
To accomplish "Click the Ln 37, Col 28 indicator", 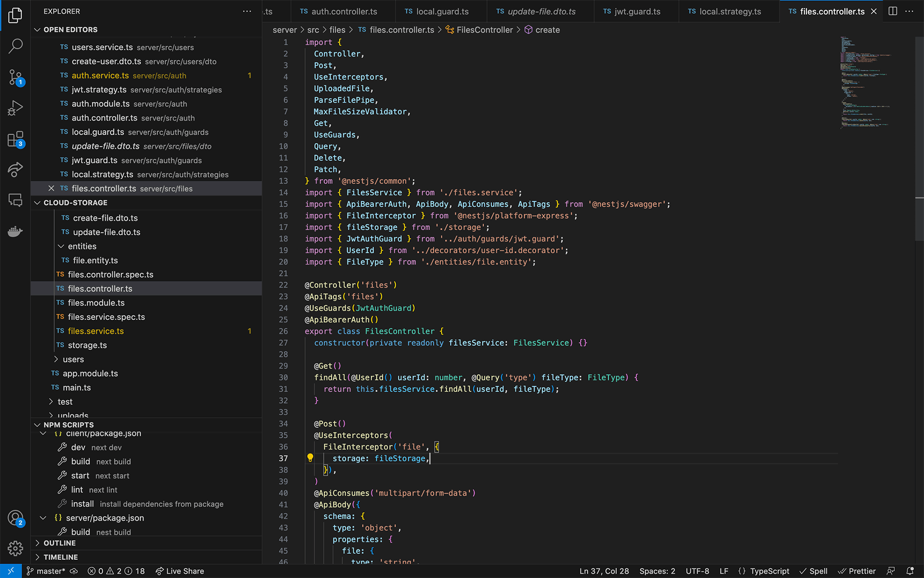I will (x=604, y=571).
